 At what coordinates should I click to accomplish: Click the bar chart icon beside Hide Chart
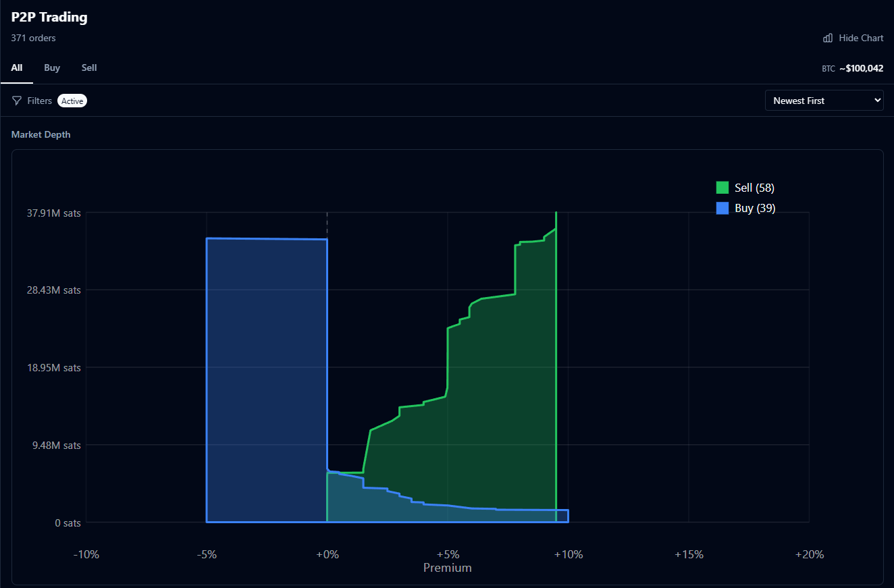click(828, 38)
